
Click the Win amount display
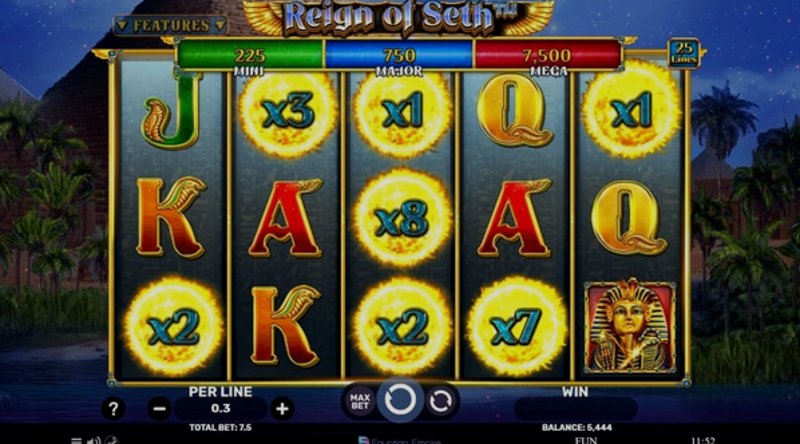pos(576,409)
